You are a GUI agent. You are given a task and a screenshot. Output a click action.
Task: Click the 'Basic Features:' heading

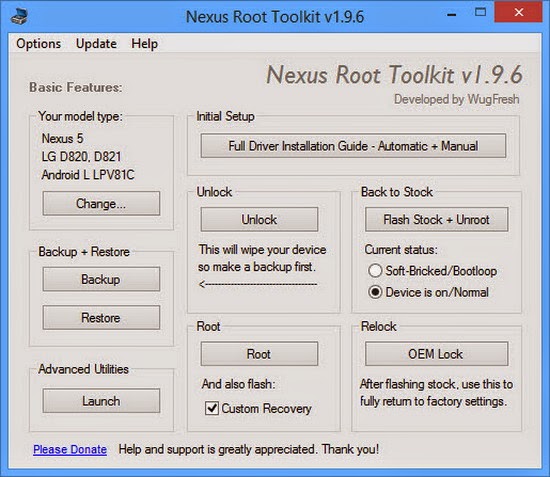[x=76, y=87]
